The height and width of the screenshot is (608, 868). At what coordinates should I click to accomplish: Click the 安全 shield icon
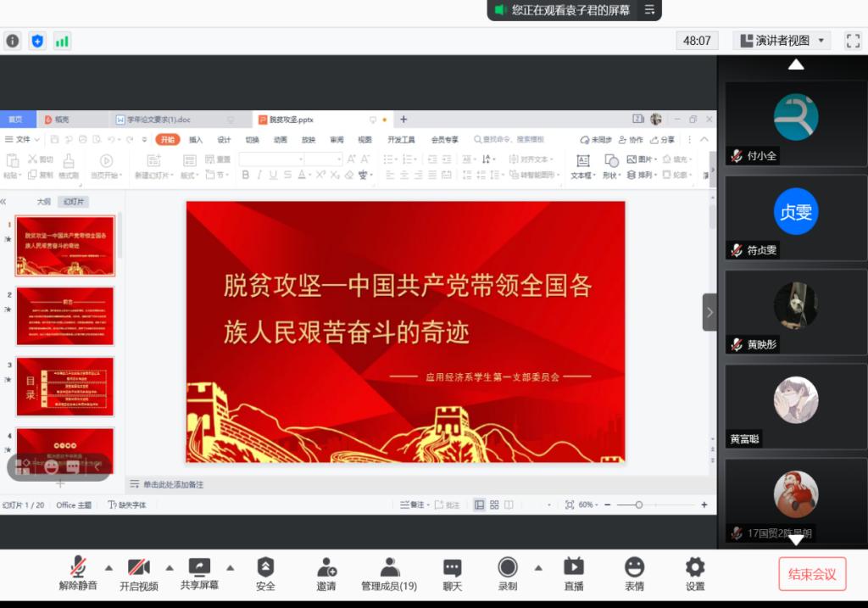click(265, 567)
